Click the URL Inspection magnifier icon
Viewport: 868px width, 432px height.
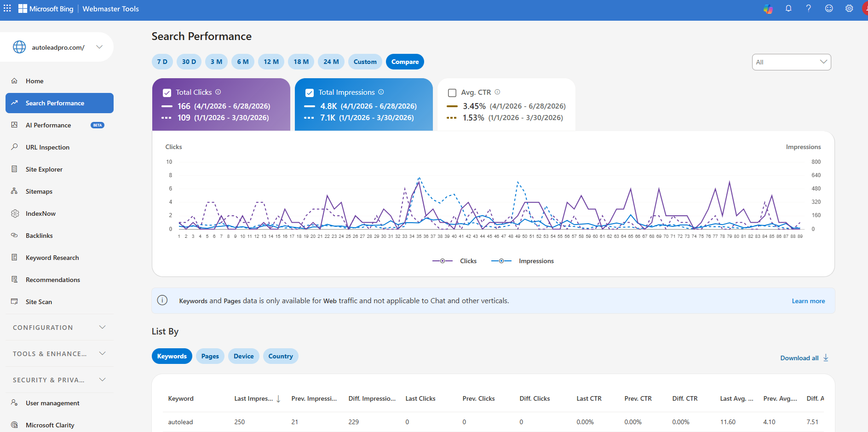[14, 147]
